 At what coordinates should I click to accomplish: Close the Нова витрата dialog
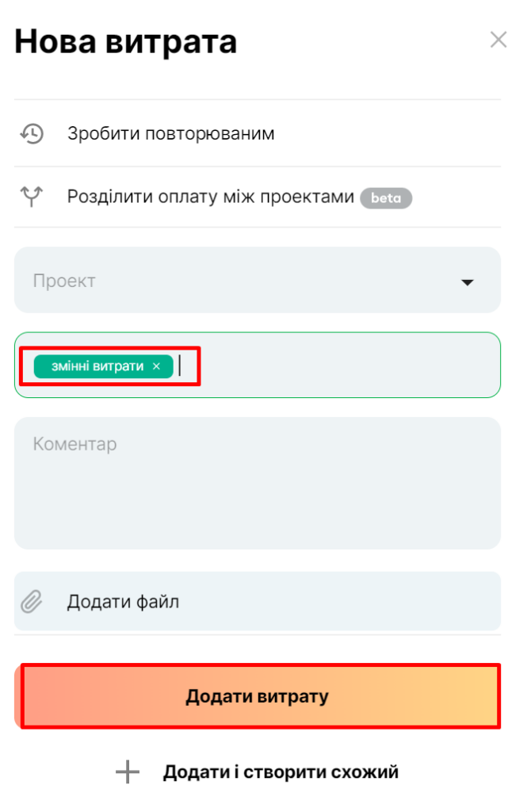[498, 40]
